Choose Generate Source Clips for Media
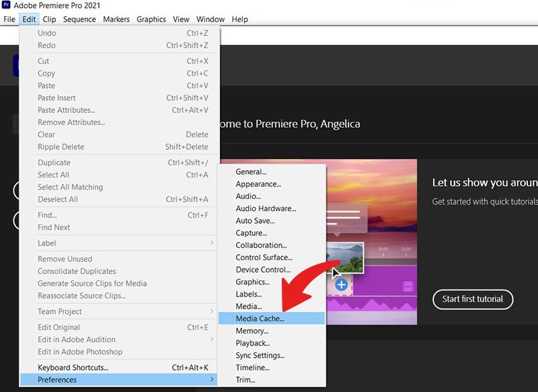Image resolution: width=538 pixels, height=392 pixels. pyautogui.click(x=119, y=284)
